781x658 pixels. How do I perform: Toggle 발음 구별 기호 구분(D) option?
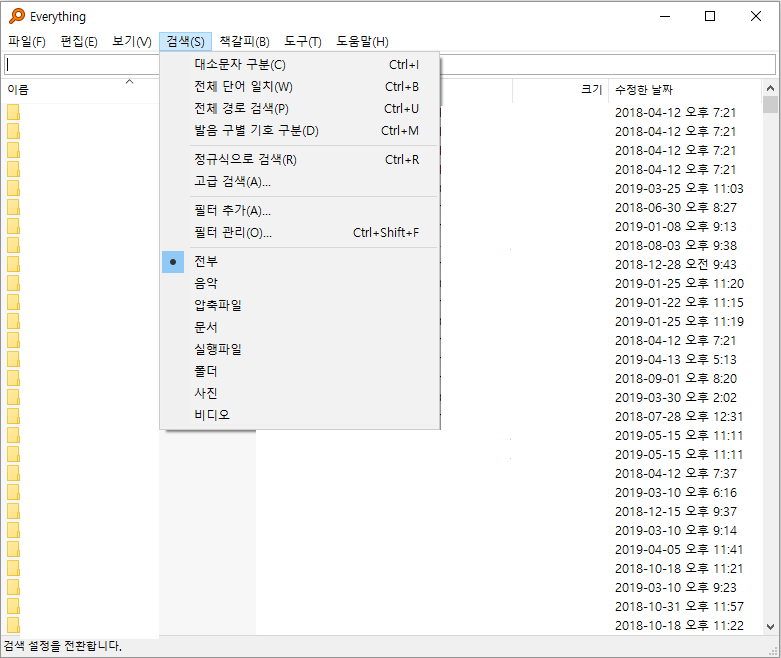click(x=300, y=131)
